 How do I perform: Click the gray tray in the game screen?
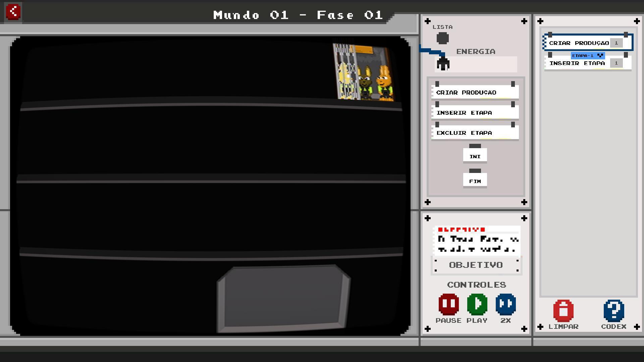[x=284, y=299]
